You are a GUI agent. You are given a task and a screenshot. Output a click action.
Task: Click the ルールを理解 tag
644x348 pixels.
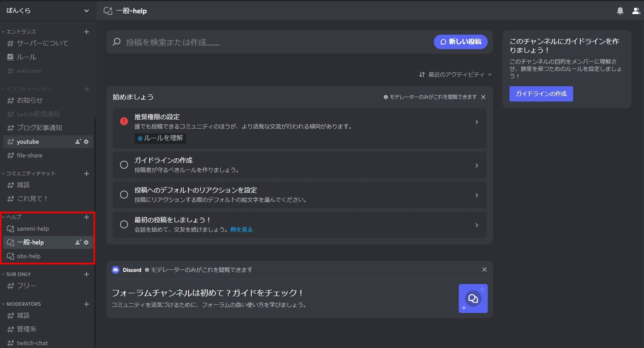pyautogui.click(x=160, y=138)
